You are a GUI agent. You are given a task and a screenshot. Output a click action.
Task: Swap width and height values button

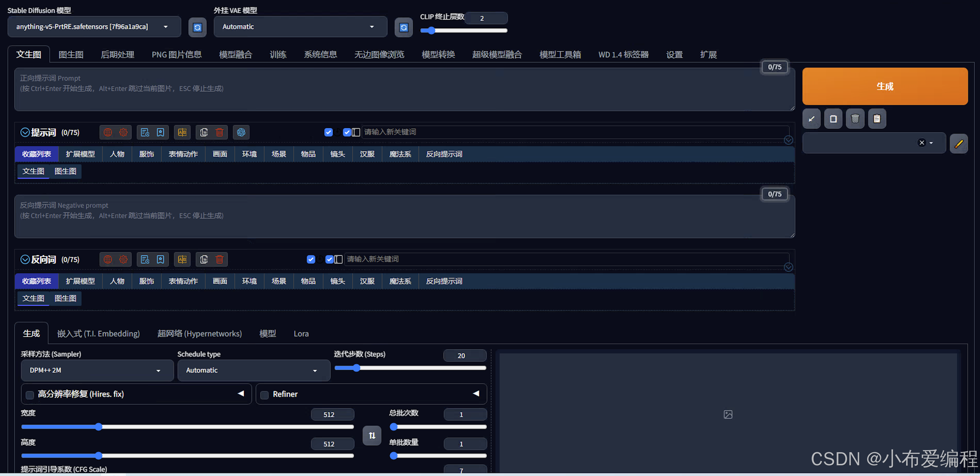[x=372, y=435]
